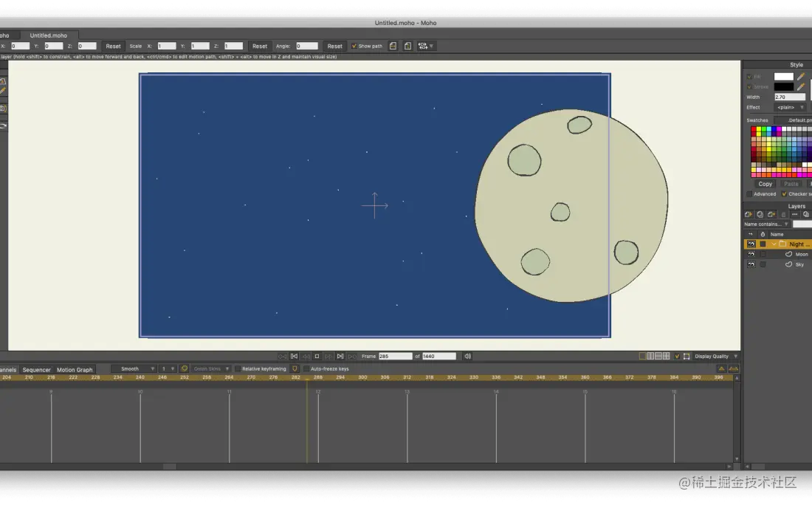The image size is (812, 505).
Task: Click the stroke Width value field
Action: pyautogui.click(x=790, y=97)
